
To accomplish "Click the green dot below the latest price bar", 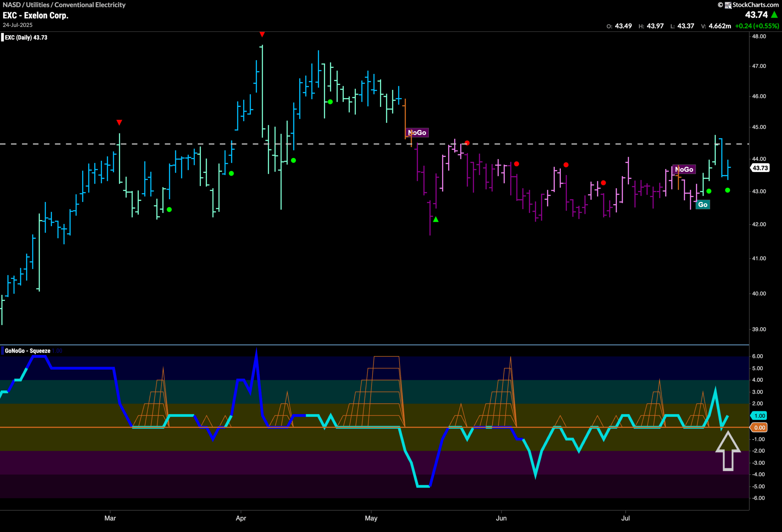I will tap(728, 190).
